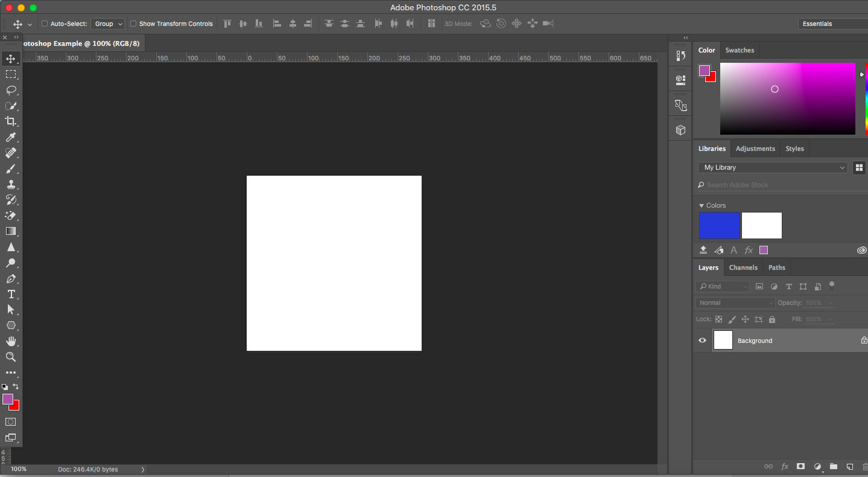Select the Polygon shape tool
The image size is (868, 477).
tap(11, 325)
